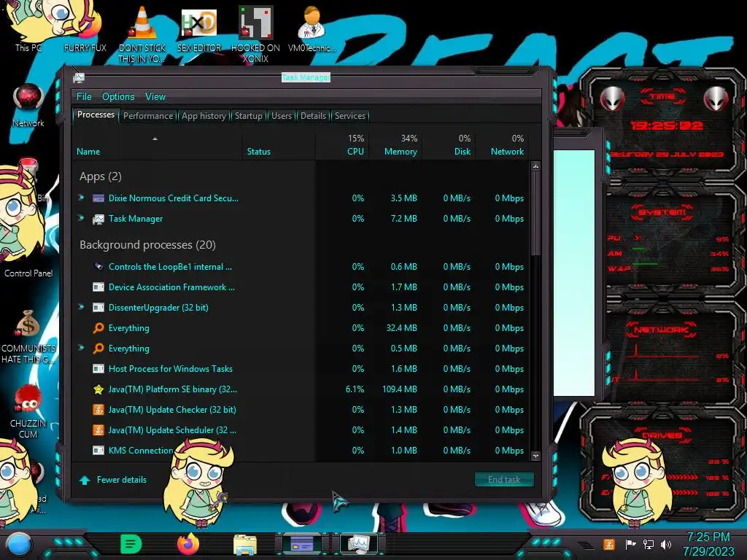Viewport: 747px width, 560px height.
Task: Switch to the Details tab
Action: pyautogui.click(x=313, y=116)
